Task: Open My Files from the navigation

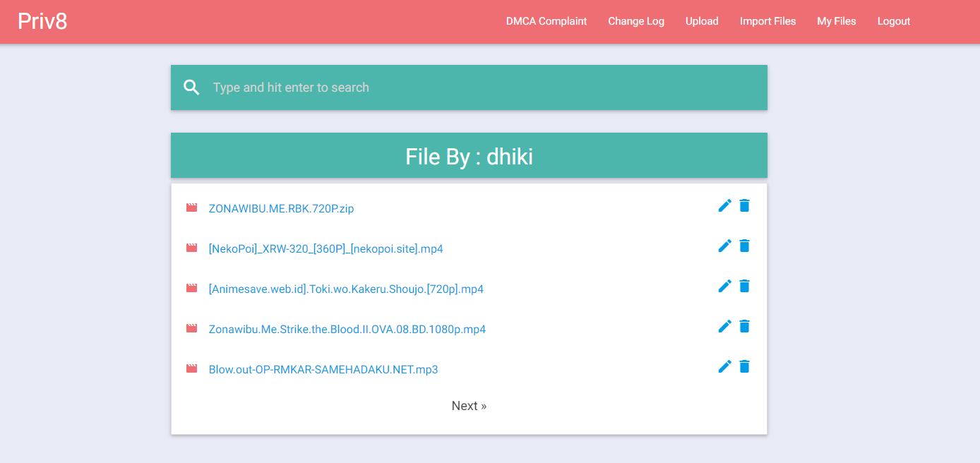Action: tap(837, 21)
